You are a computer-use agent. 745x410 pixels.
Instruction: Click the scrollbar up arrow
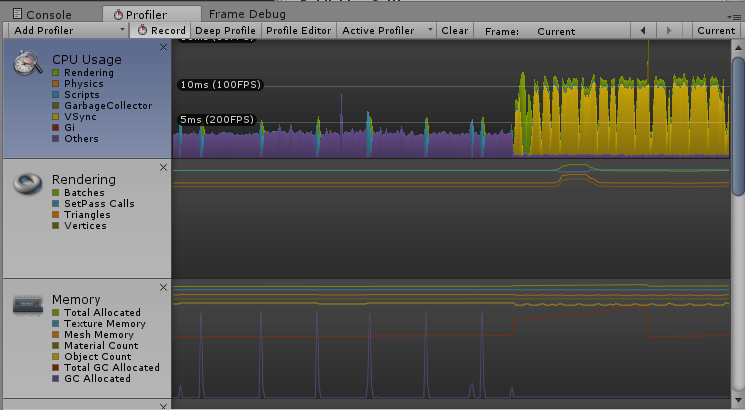[x=738, y=47]
